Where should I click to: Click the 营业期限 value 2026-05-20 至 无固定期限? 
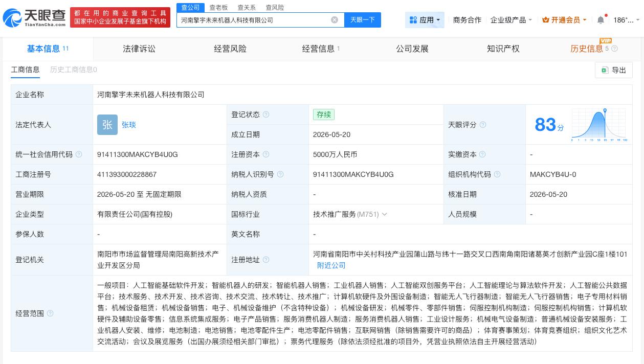point(139,194)
